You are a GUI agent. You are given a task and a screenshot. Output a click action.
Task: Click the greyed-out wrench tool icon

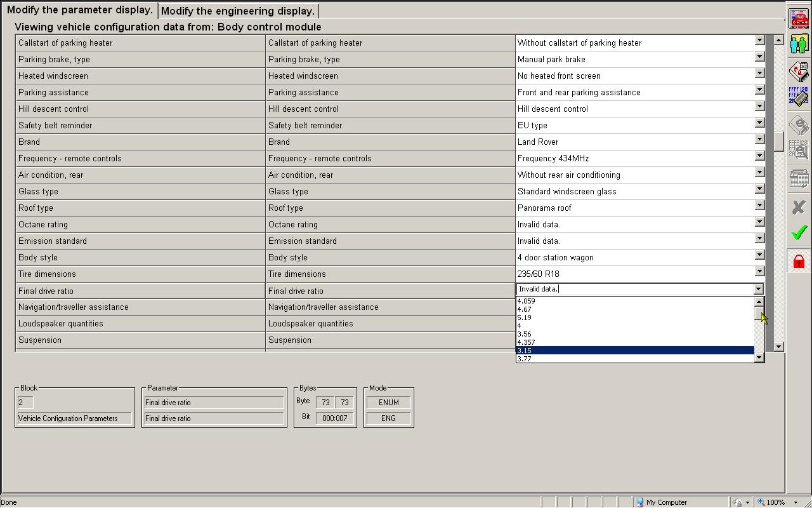[799, 124]
